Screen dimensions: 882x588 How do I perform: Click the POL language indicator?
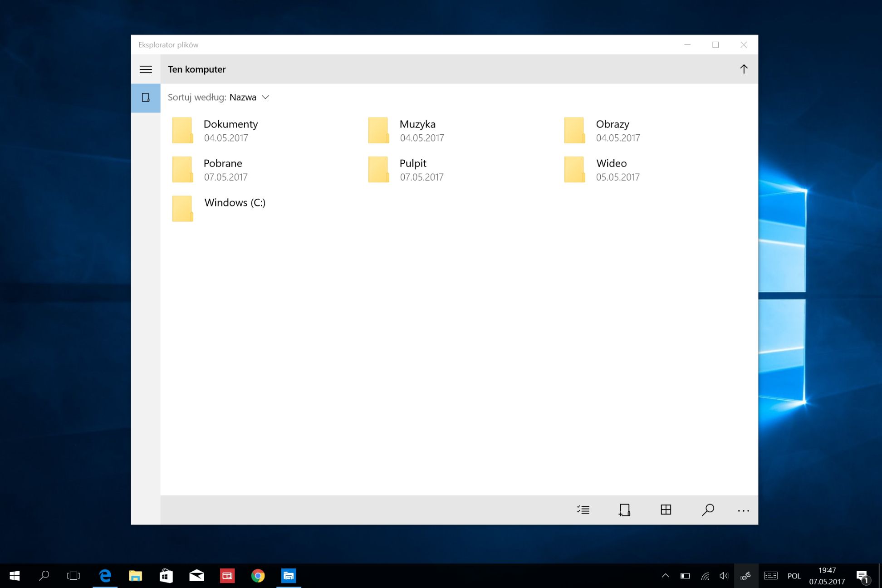794,576
